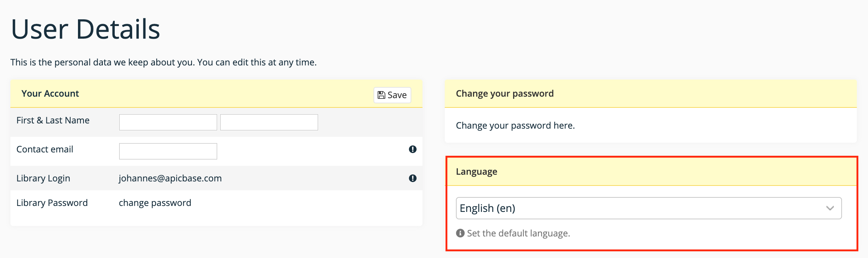Click the Set the default language hint text
This screenshot has height=258, width=868.
point(518,233)
